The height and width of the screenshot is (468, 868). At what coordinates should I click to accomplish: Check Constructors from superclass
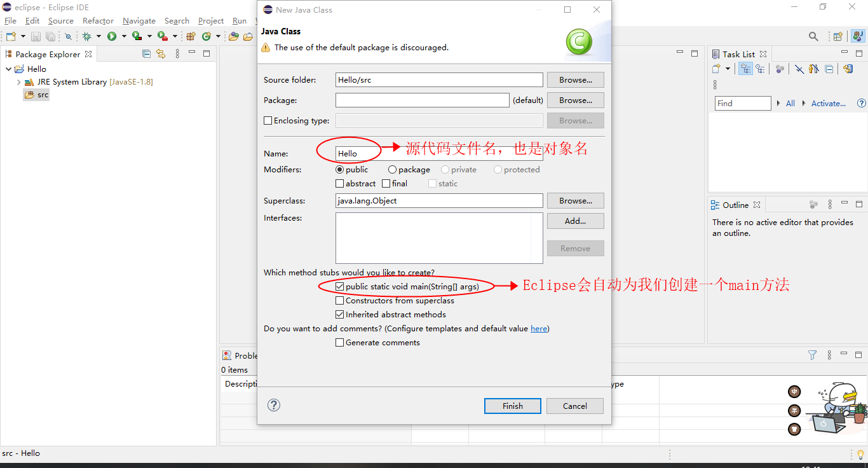[x=339, y=301]
